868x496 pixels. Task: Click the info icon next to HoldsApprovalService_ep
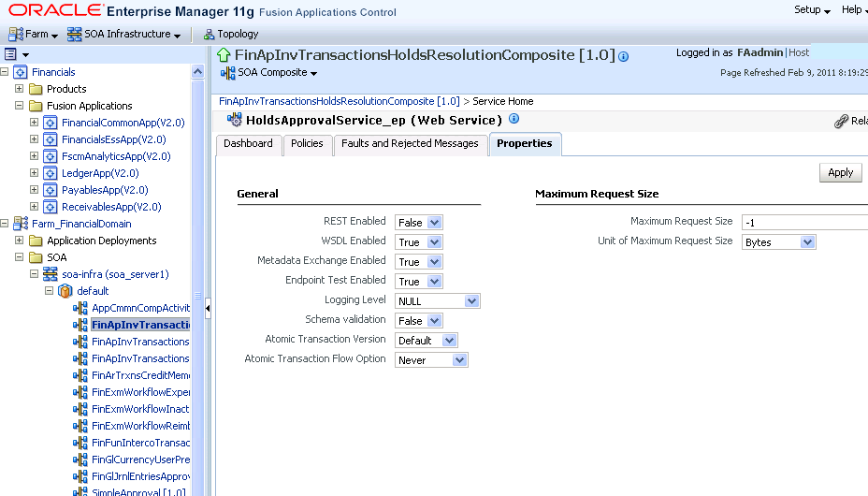(514, 119)
